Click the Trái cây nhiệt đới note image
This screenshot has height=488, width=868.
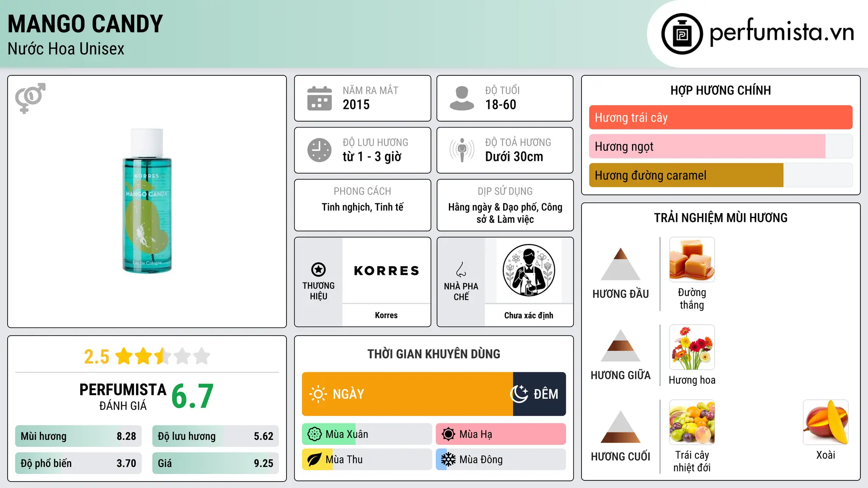[x=692, y=422]
